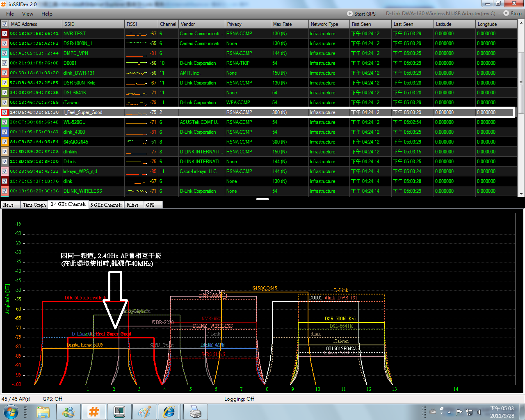Screen dimensions: 525x420
Task: Sort by the First Seen column header
Action: [x=371, y=24]
